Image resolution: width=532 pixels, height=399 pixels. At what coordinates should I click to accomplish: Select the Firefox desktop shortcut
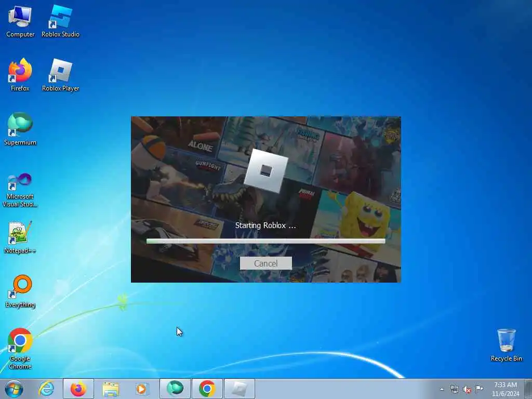20,75
